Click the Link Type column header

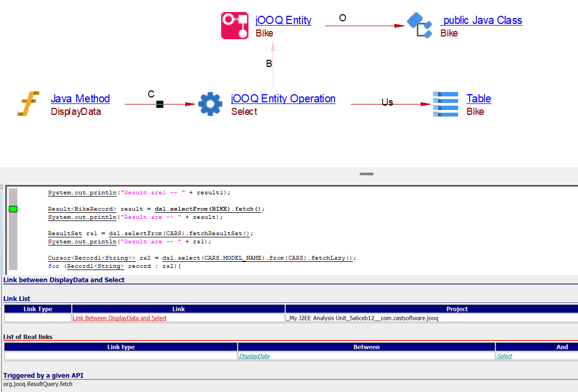(x=38, y=309)
